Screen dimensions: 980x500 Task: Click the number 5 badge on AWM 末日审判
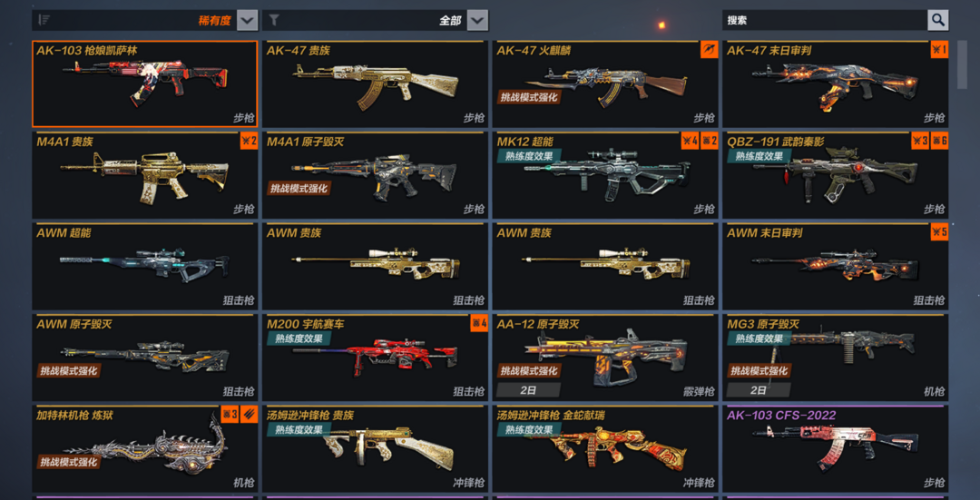click(939, 232)
